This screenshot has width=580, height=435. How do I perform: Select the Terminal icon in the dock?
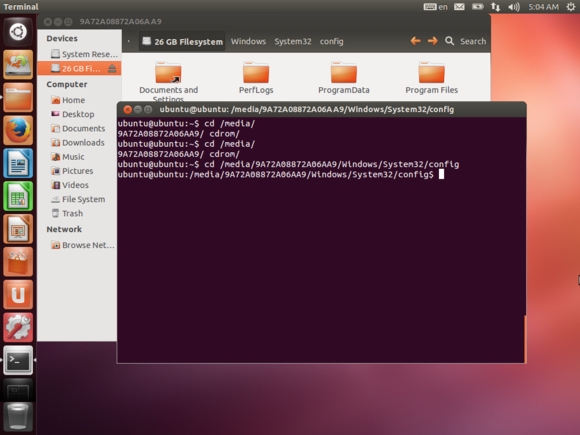[18, 360]
